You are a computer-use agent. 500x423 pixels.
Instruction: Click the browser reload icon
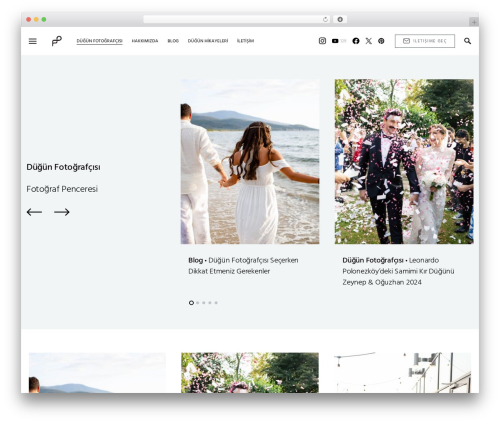[325, 19]
